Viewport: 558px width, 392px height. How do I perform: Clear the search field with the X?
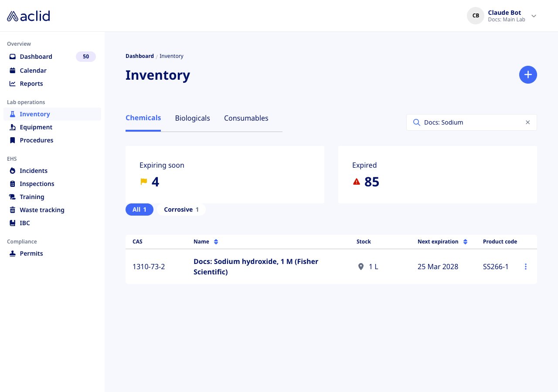pyautogui.click(x=527, y=122)
